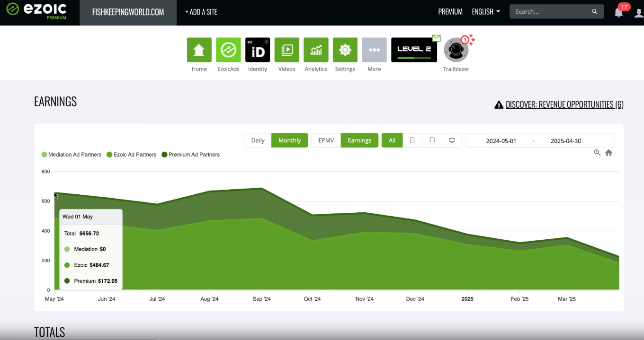Open the Settings gear icon
This screenshot has width=644, height=340.
345,50
